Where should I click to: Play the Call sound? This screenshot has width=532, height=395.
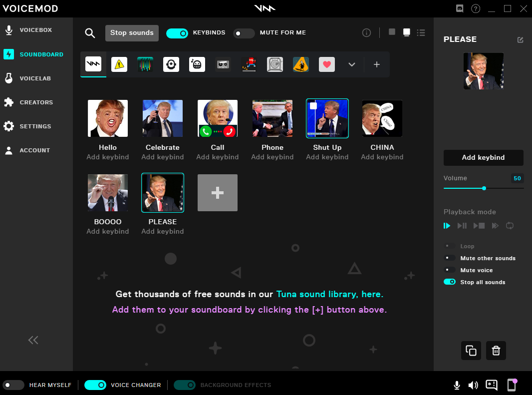pos(218,118)
